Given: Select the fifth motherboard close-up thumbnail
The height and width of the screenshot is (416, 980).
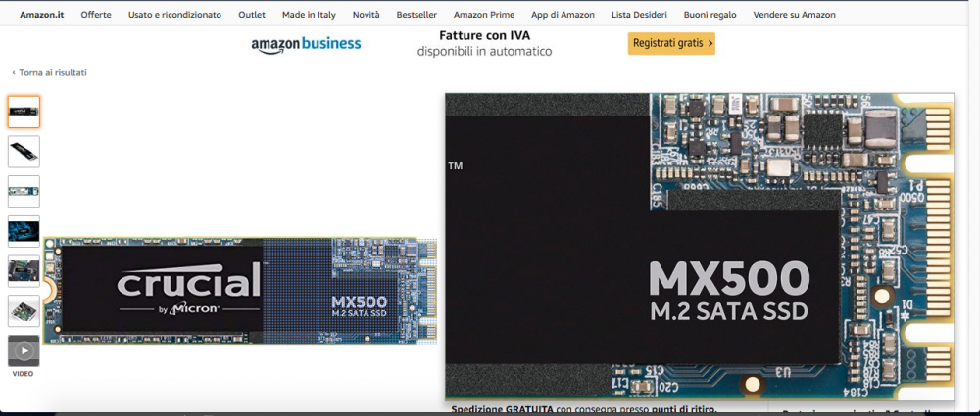Looking at the screenshot, I should [24, 271].
